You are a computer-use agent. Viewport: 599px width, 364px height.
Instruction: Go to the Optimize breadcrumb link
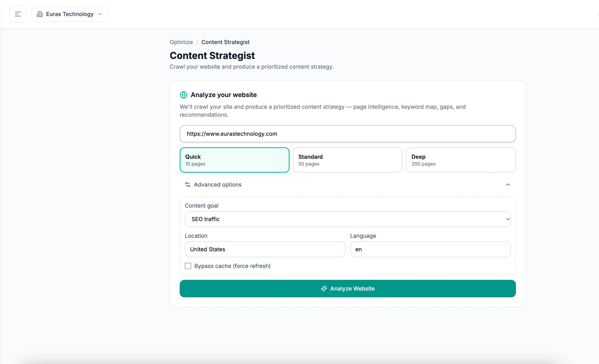181,42
